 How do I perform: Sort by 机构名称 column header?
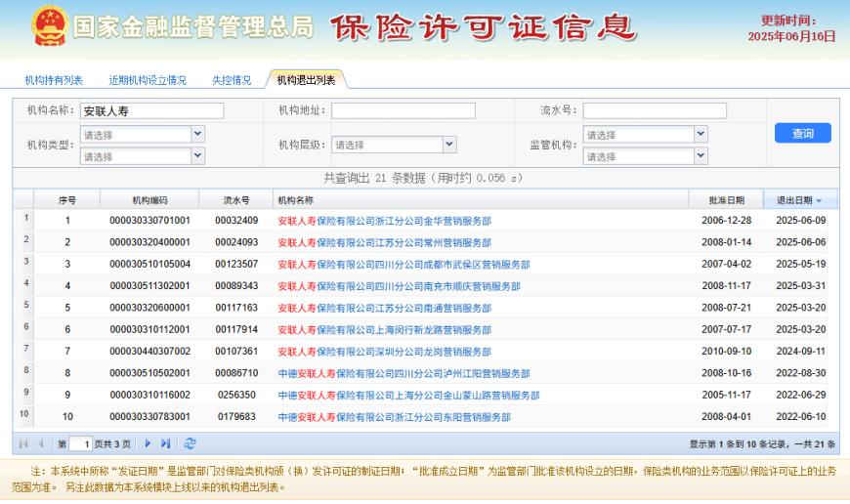point(481,200)
